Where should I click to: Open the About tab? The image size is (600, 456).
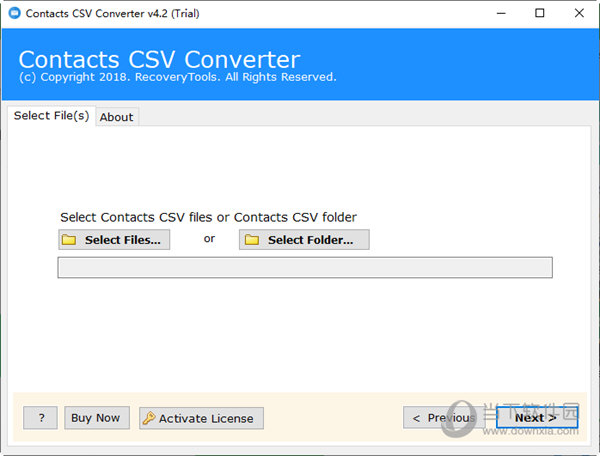[117, 117]
